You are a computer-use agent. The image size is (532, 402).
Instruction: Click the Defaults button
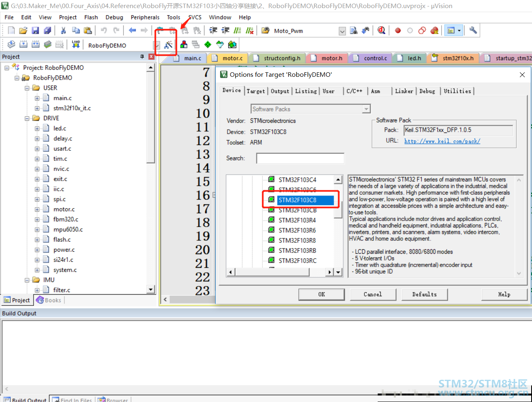(x=425, y=295)
